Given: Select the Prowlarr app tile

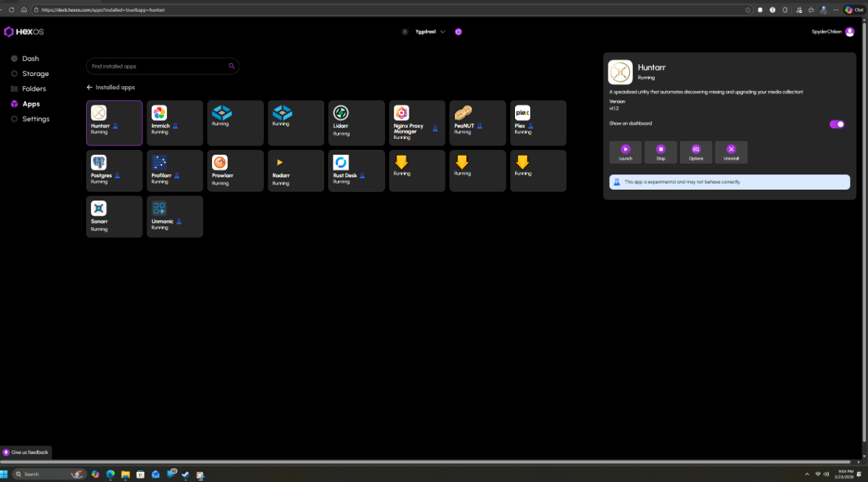Looking at the screenshot, I should 235,171.
